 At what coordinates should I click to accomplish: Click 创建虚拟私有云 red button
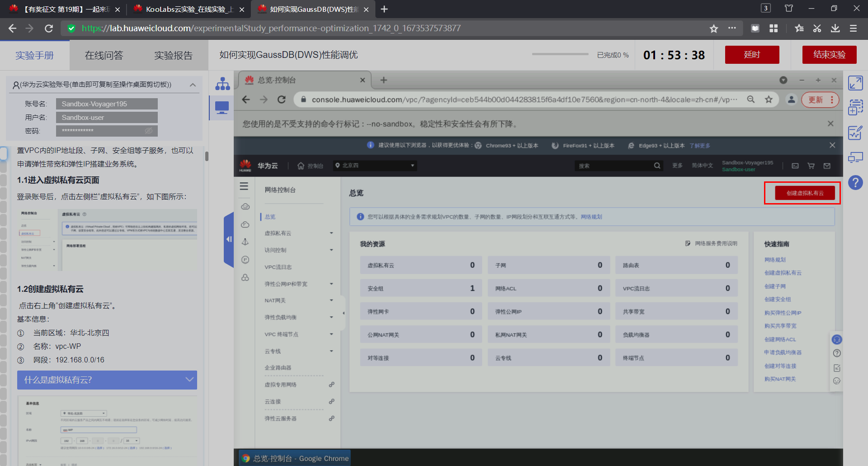pos(805,193)
